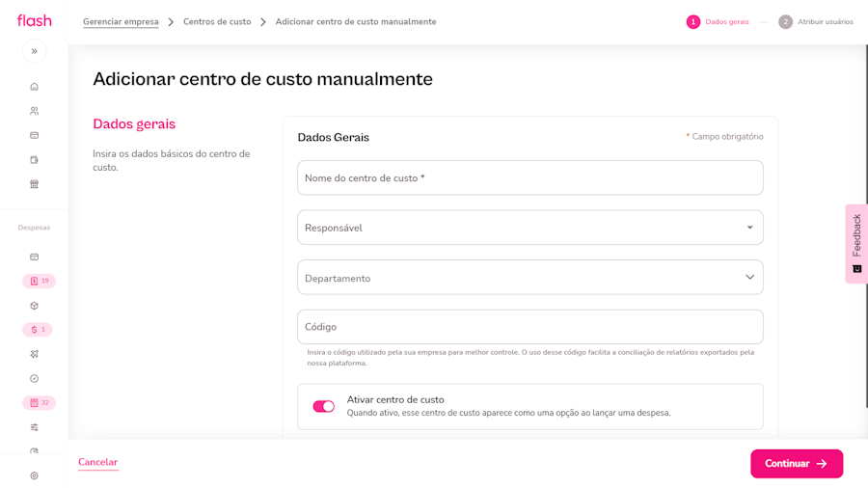Open the card icon above the wallet

(35, 136)
